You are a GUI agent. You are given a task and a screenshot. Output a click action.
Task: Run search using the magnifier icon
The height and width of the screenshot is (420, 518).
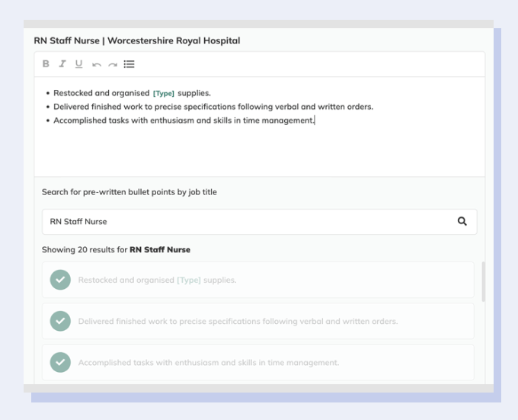click(x=462, y=221)
